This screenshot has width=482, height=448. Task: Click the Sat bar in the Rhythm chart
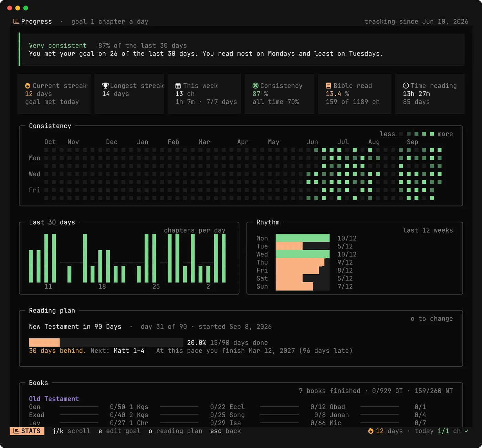point(303,278)
